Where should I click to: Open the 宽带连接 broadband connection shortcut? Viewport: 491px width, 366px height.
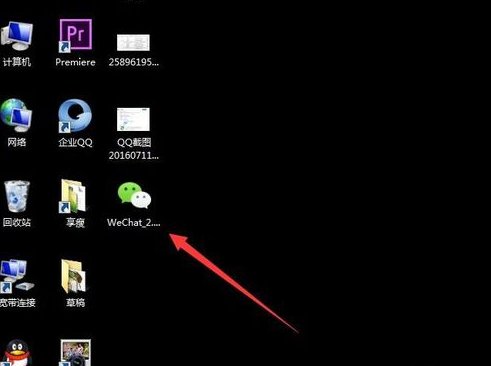coord(17,276)
